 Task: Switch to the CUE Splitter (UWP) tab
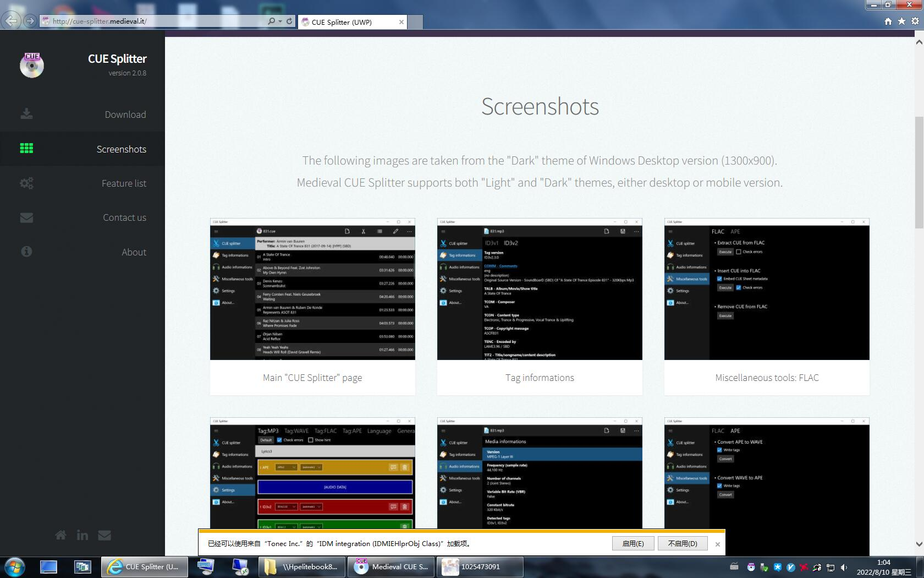click(352, 22)
